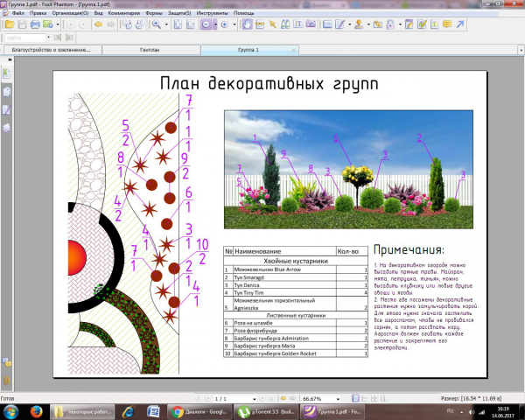The width and height of the screenshot is (525, 420).
Task: Open the tab list dropdown to the right of the tabs
Action: [521, 50]
